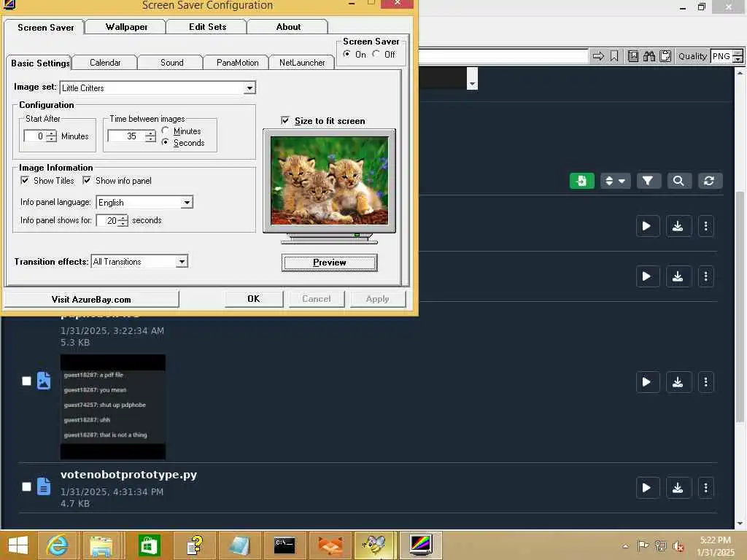Click the go arrow icon in browser toolbar

[598, 56]
